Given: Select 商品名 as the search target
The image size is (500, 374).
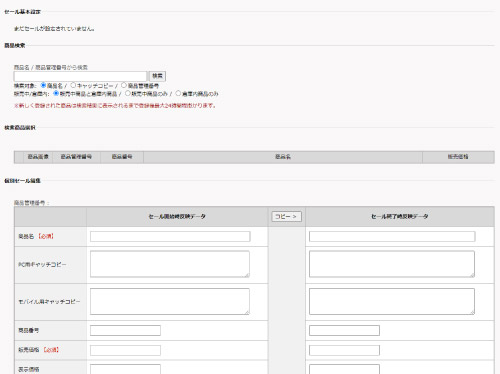Looking at the screenshot, I should point(43,85).
